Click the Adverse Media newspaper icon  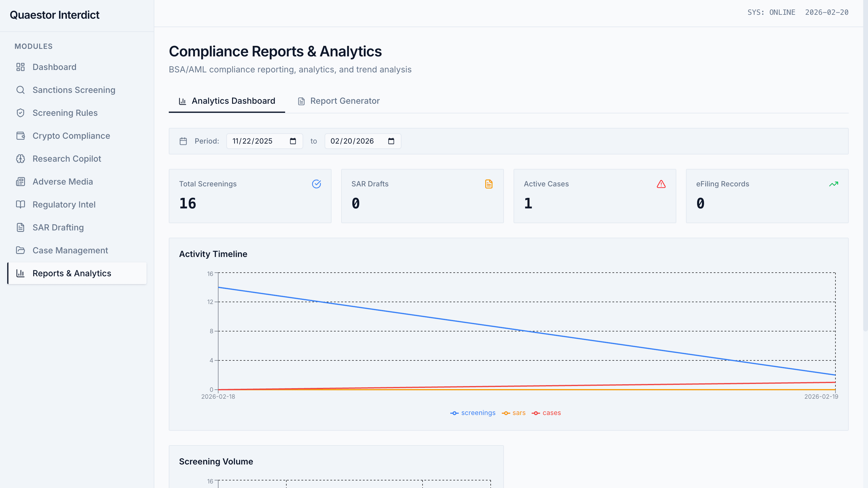tap(20, 182)
